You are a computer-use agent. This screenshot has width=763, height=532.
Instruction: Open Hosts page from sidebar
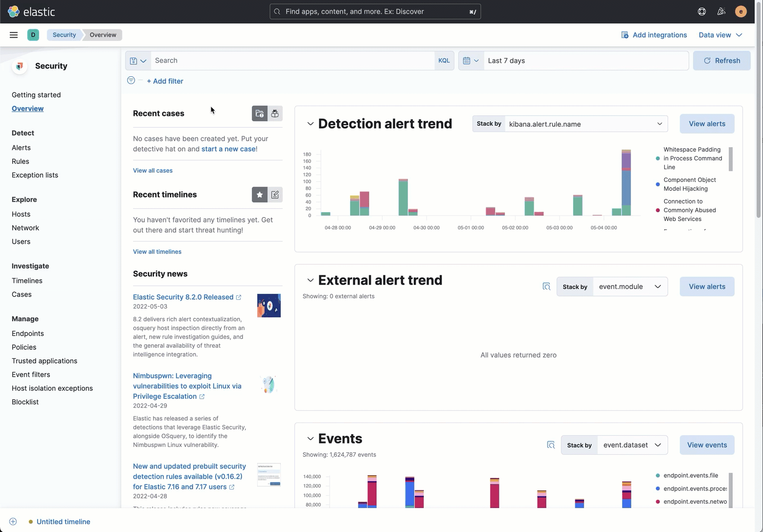pos(21,214)
